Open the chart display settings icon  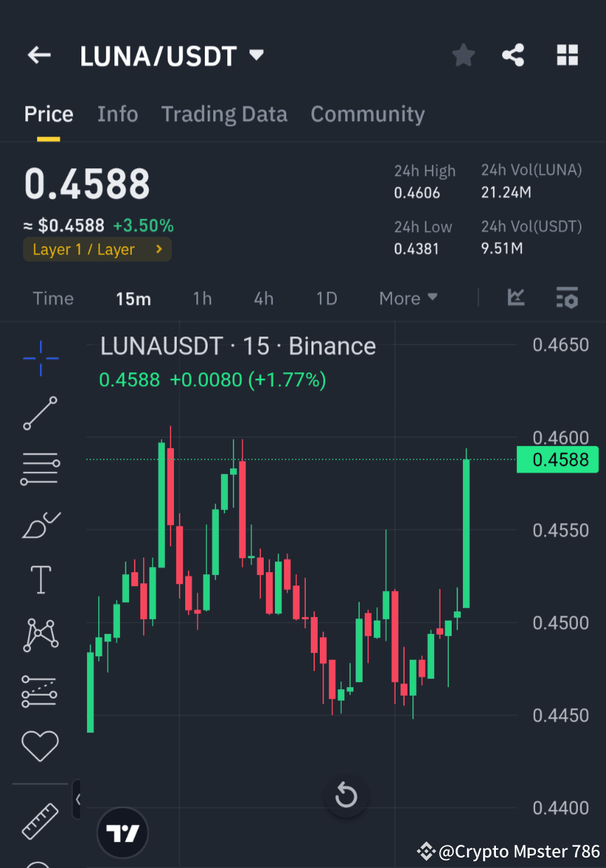coord(567,298)
